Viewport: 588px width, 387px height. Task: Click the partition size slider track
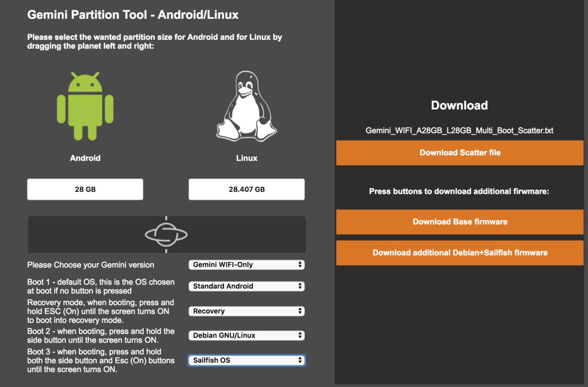pyautogui.click(x=88, y=234)
